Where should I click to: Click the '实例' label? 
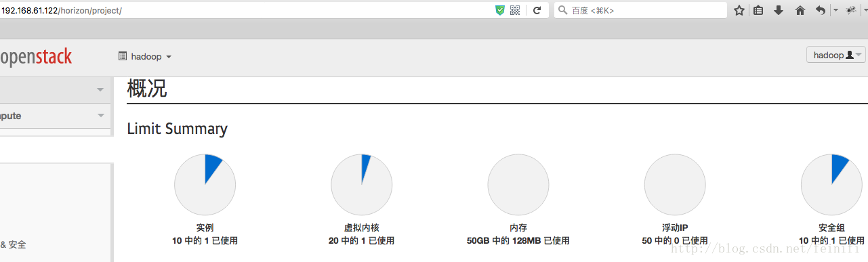pos(205,228)
